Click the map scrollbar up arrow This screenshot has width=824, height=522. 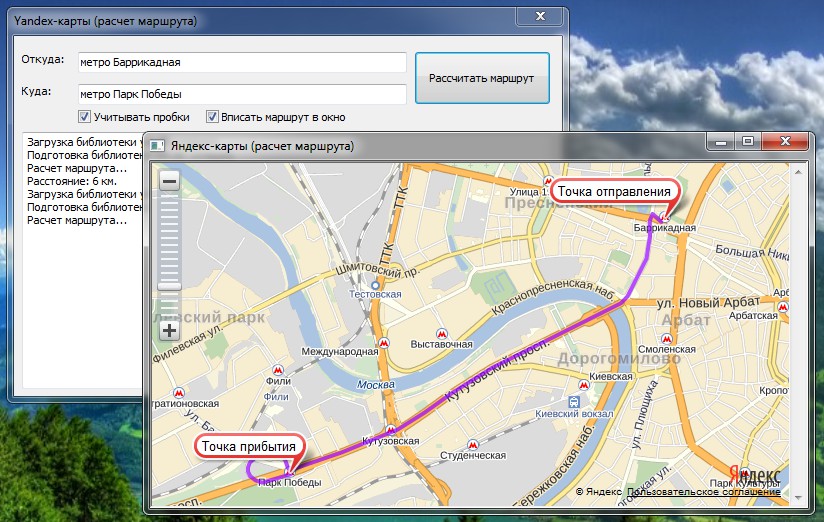point(798,172)
